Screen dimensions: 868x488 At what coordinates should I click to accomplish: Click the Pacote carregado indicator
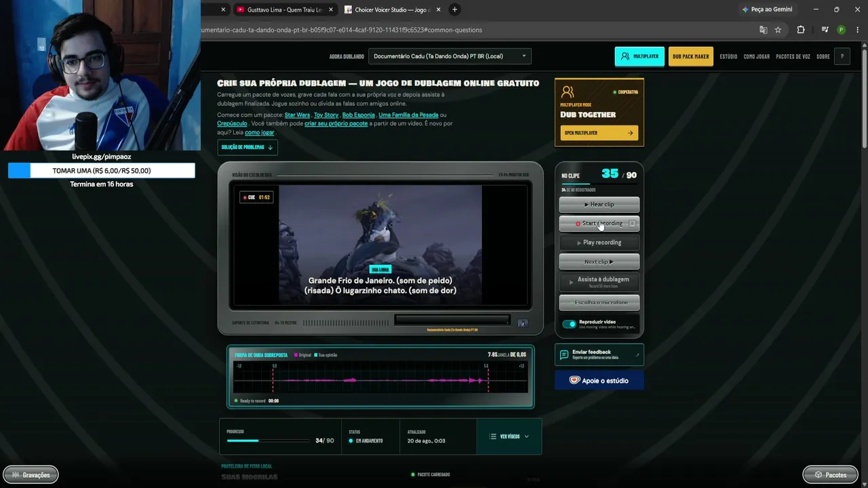click(431, 474)
